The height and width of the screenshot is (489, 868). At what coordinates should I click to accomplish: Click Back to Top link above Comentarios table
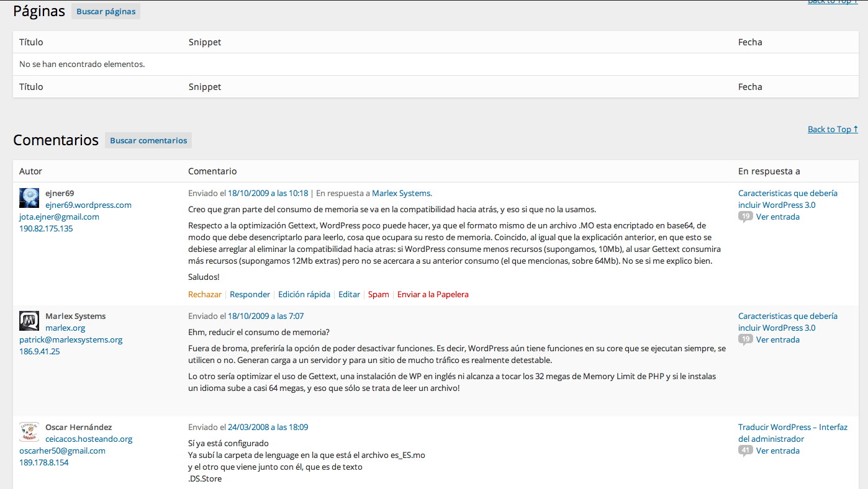pos(832,129)
